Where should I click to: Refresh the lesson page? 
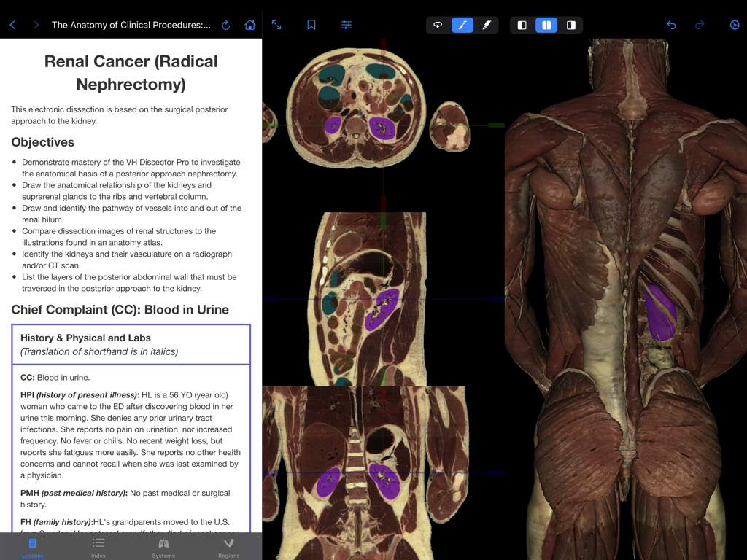[225, 24]
